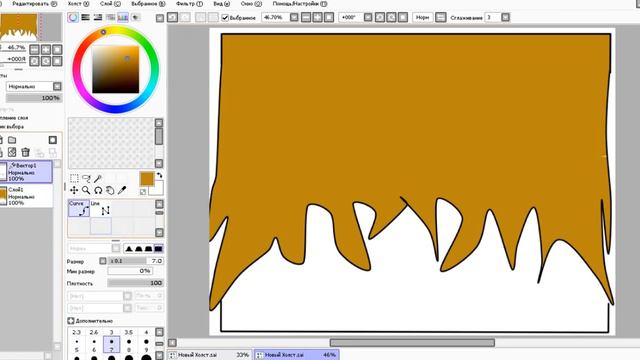Viewport: 640px width, 360px height.
Task: Open the Окно menu
Action: [251, 4]
